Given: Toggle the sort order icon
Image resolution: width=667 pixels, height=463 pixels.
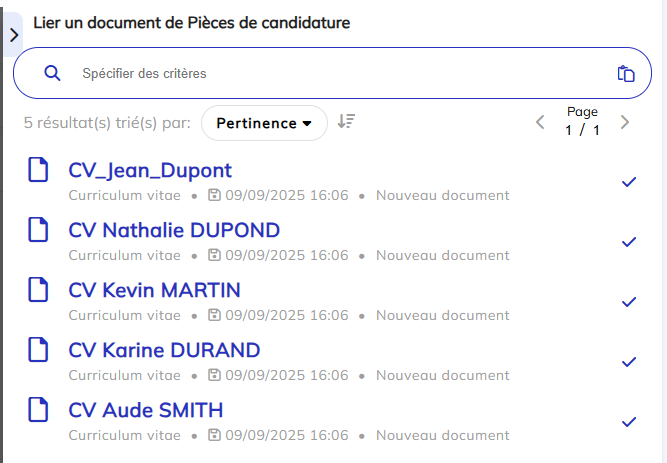Looking at the screenshot, I should coord(346,121).
